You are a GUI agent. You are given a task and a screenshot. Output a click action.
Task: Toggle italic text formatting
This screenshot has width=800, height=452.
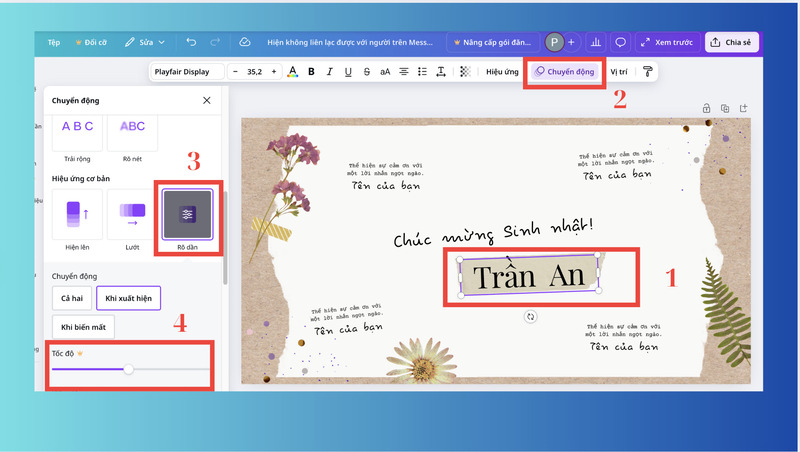pyautogui.click(x=329, y=72)
